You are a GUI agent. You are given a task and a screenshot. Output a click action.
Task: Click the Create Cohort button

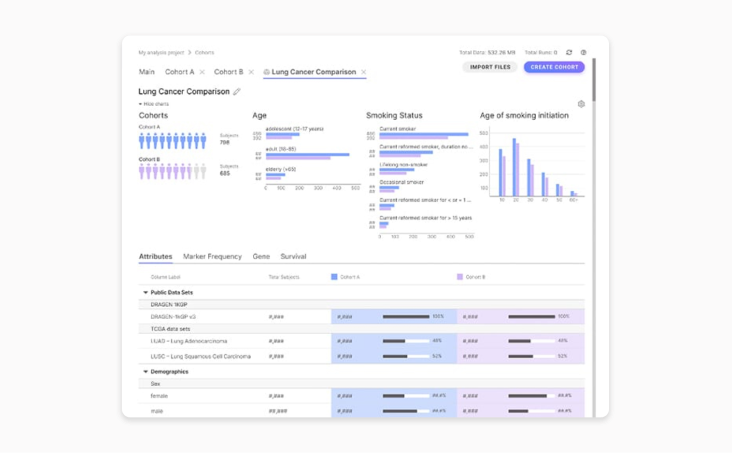tap(554, 67)
